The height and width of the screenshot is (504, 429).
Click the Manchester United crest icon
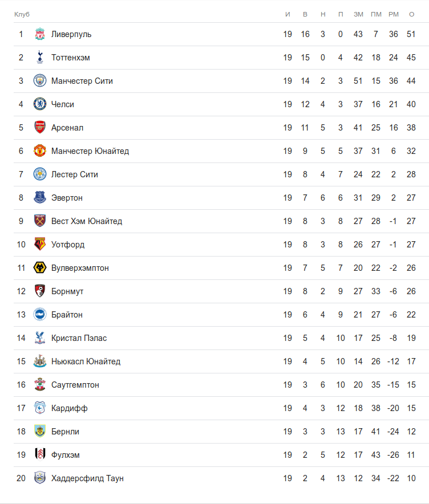[x=39, y=151]
